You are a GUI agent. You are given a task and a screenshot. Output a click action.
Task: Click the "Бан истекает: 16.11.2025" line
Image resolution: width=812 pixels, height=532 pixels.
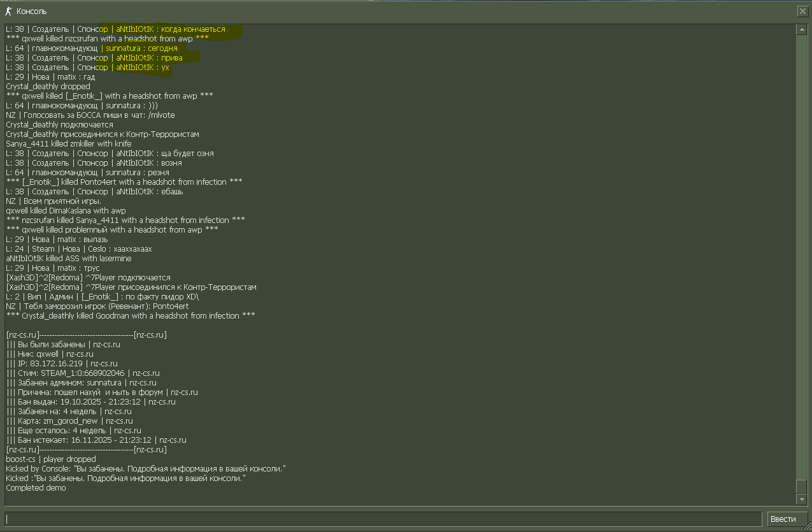click(96, 440)
